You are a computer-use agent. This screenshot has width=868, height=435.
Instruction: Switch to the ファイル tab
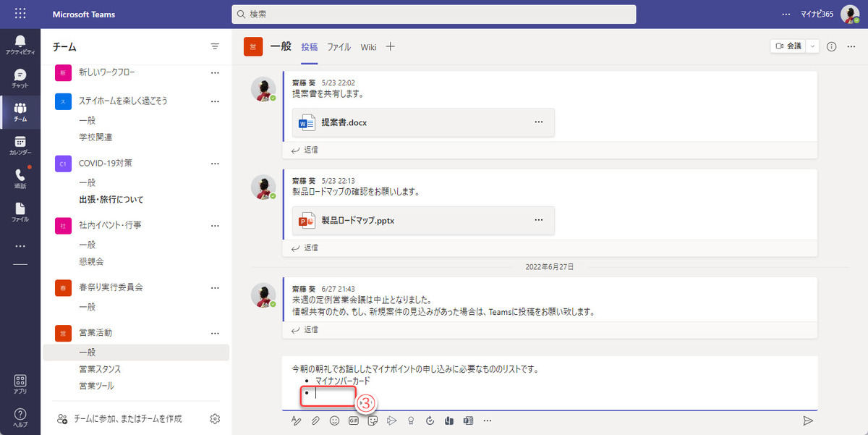click(339, 46)
